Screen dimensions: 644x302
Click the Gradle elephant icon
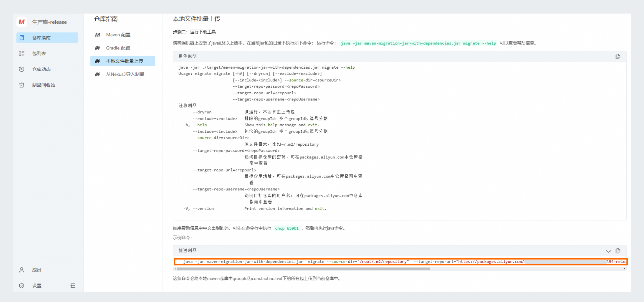pos(97,48)
